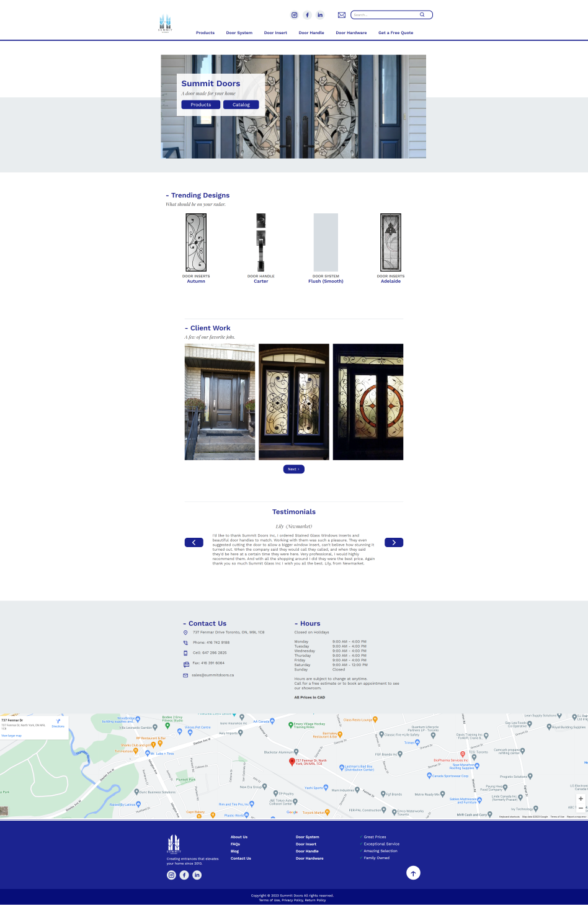
Task: Open the Carter door handle thumbnail
Action: click(261, 243)
